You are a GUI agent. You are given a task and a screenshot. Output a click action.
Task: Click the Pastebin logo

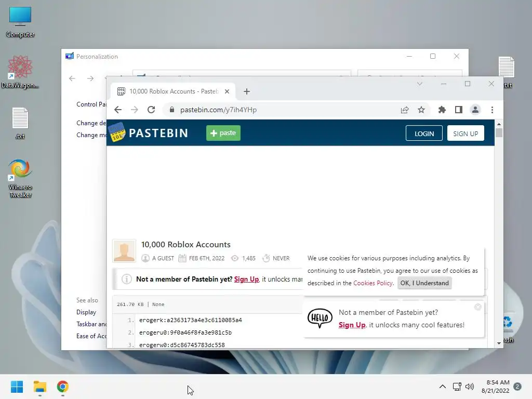149,132
